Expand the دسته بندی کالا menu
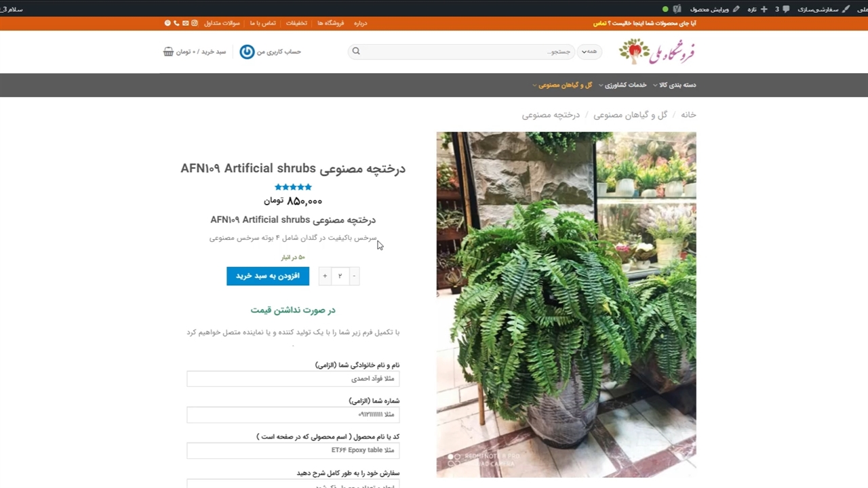 click(675, 85)
